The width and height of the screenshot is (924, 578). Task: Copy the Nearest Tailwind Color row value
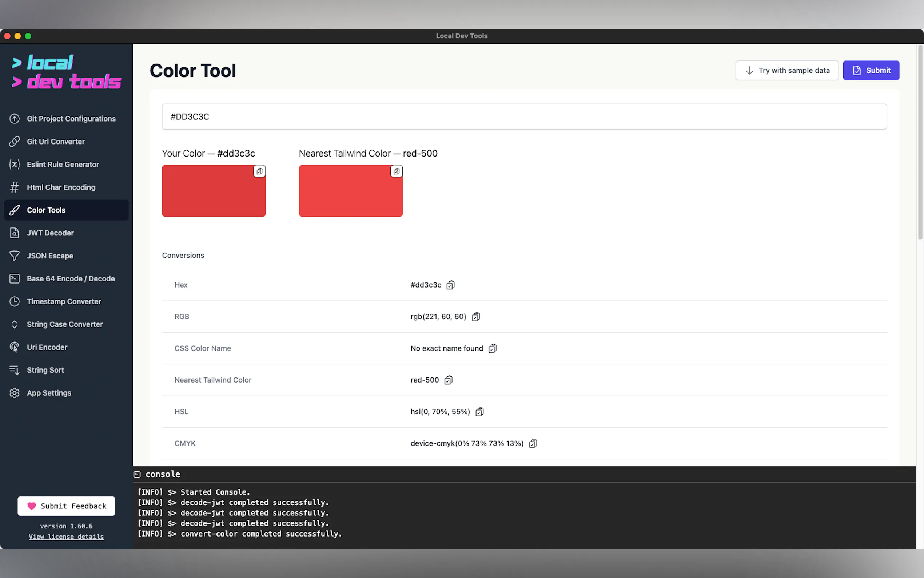pyautogui.click(x=449, y=380)
